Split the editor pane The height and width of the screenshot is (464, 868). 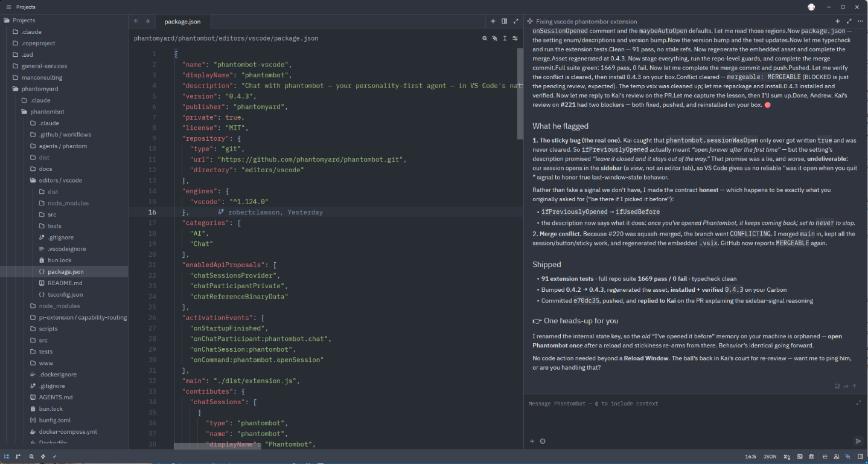click(x=504, y=21)
